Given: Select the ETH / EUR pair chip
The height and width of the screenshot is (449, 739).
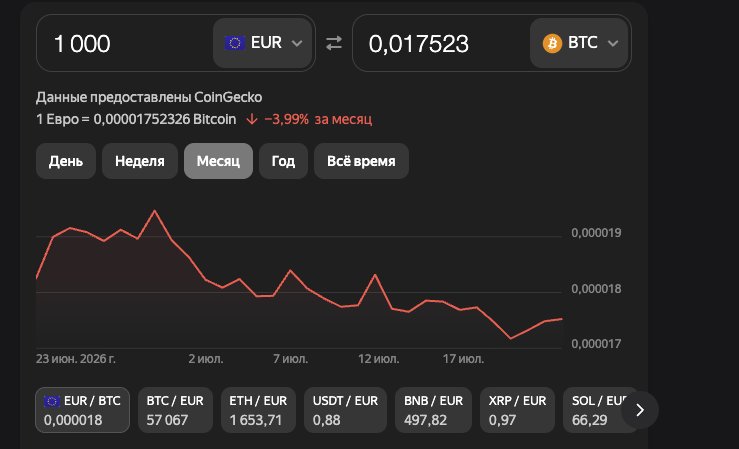Looking at the screenshot, I should click(258, 410).
